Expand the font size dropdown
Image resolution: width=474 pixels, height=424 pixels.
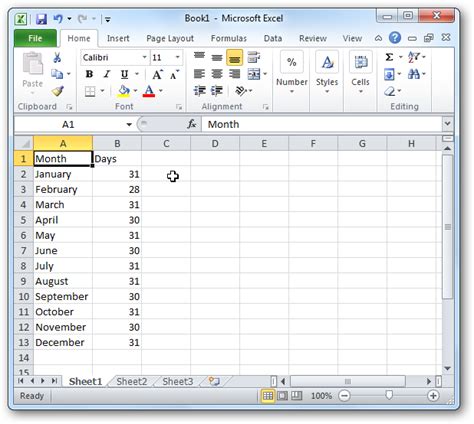178,57
